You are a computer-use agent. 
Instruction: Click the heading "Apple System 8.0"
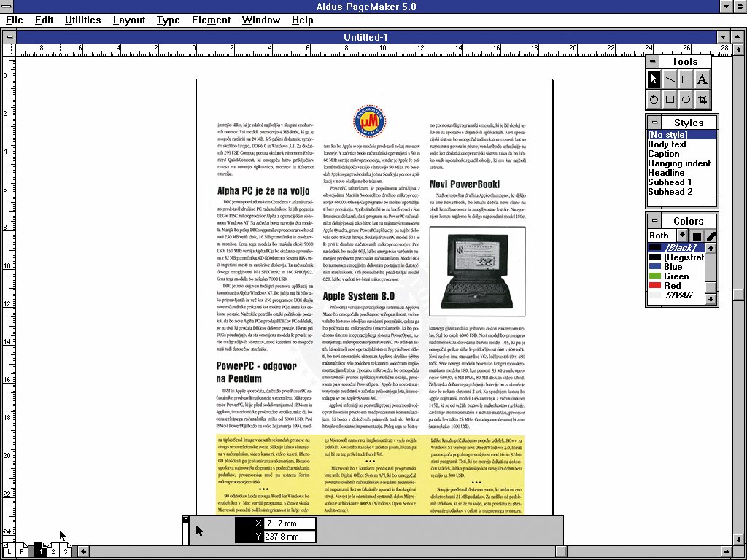tap(359, 296)
